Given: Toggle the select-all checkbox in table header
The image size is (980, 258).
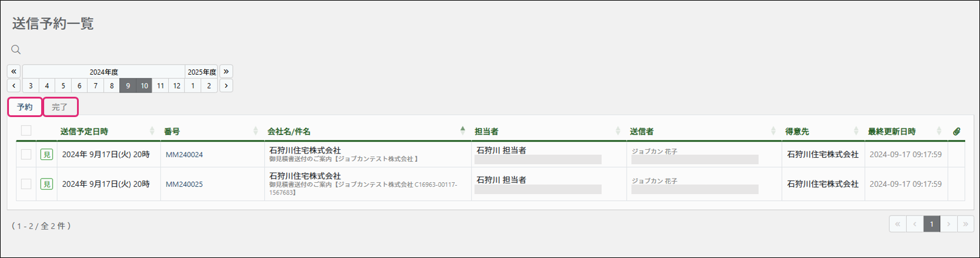Looking at the screenshot, I should tap(26, 131).
